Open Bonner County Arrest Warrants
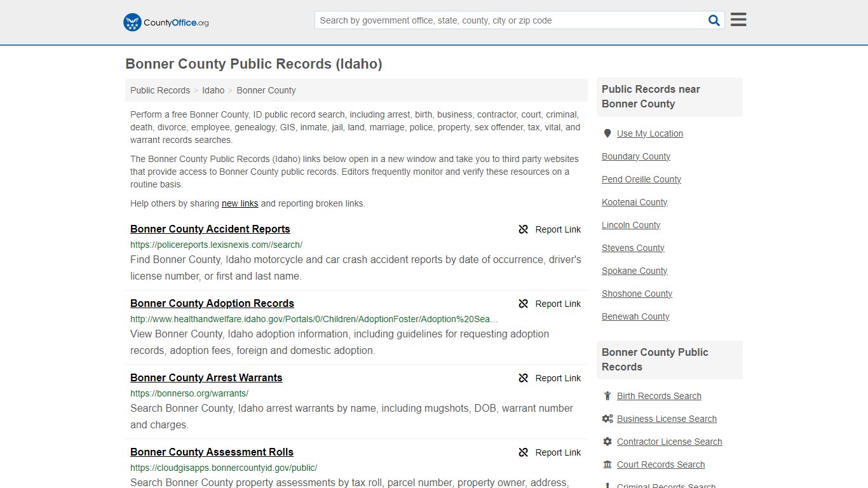This screenshot has width=868, height=488. click(207, 377)
